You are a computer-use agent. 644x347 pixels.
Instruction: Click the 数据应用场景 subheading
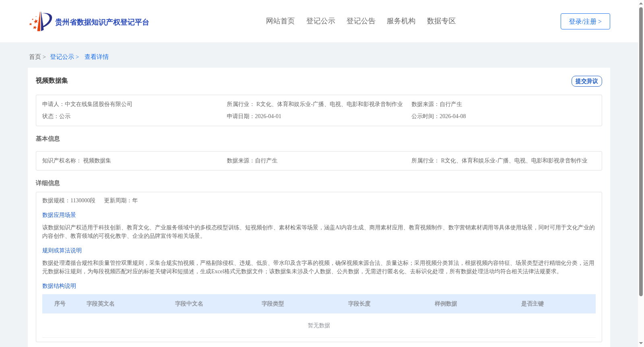tap(59, 215)
